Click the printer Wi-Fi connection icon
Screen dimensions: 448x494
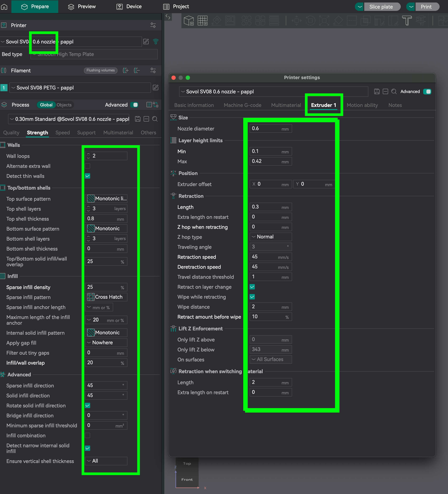click(156, 42)
